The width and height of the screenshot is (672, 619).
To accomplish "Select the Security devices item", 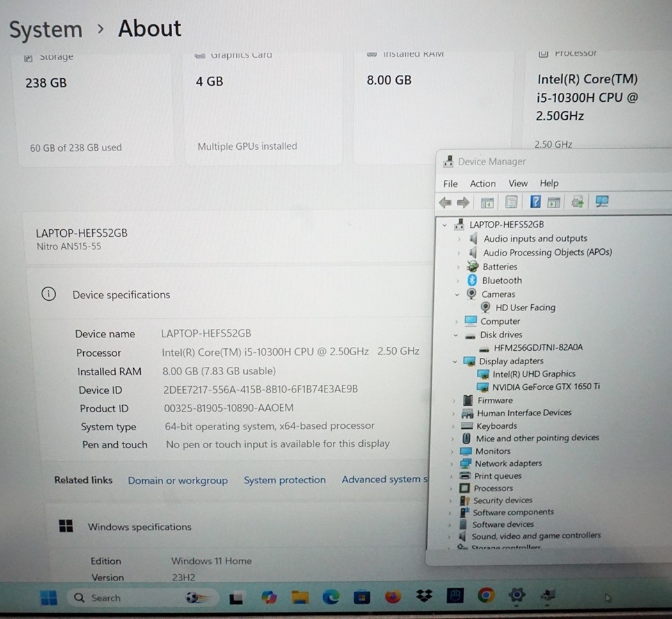I will 502,501.
